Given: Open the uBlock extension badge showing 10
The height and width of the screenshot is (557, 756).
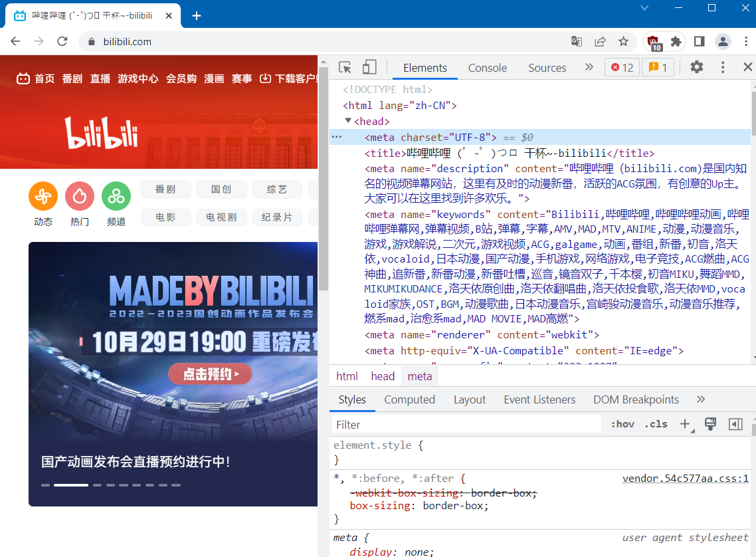Looking at the screenshot, I should [x=654, y=43].
